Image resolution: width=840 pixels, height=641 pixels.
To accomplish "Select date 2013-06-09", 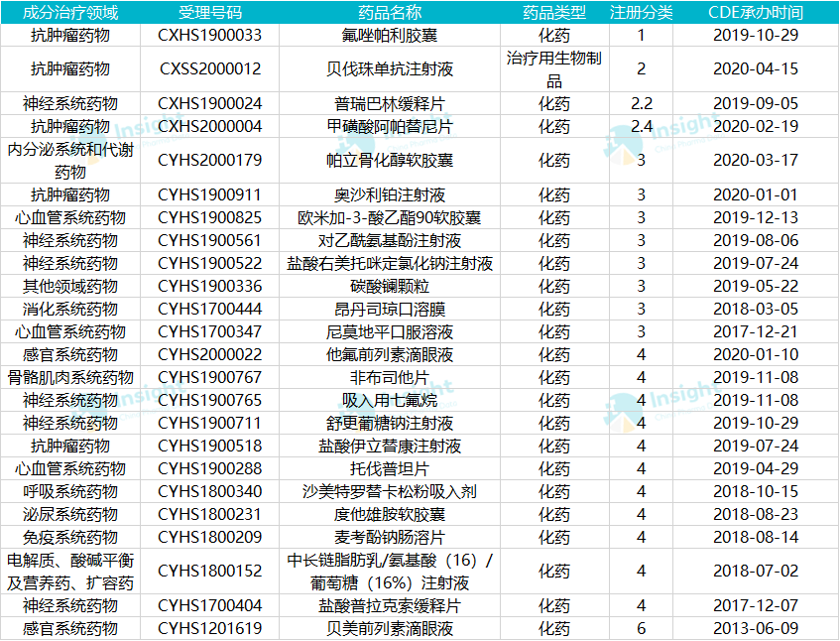I will [x=756, y=628].
